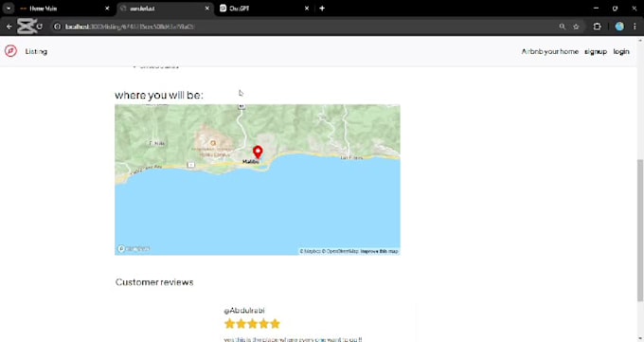The image size is (644, 342).
Task: Close the wanderlust tab
Action: 207,9
